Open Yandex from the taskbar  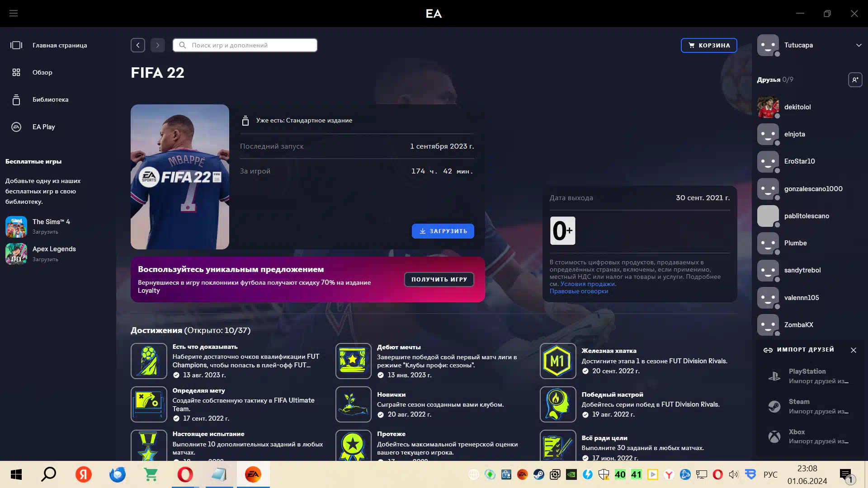(x=83, y=474)
